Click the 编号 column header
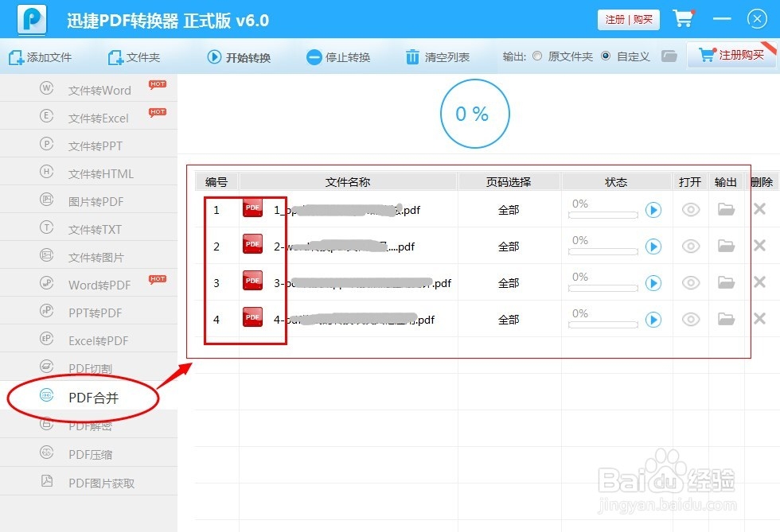The height and width of the screenshot is (532, 780). 216,182
